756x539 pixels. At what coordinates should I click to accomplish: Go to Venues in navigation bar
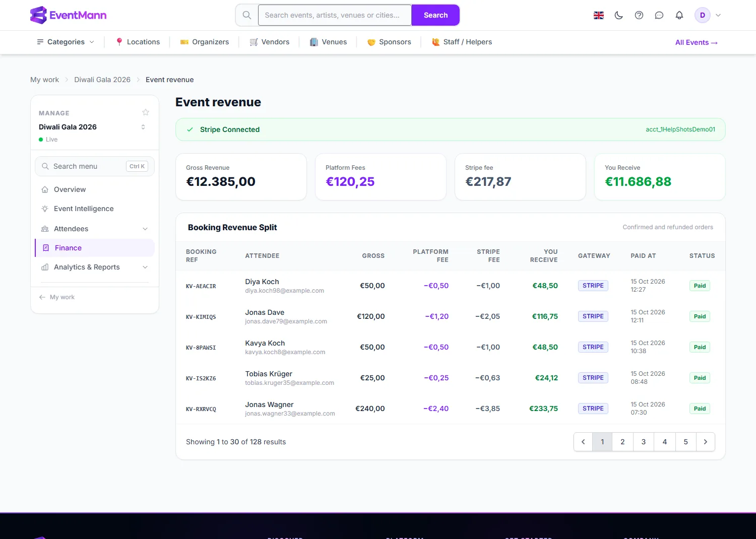click(x=328, y=42)
